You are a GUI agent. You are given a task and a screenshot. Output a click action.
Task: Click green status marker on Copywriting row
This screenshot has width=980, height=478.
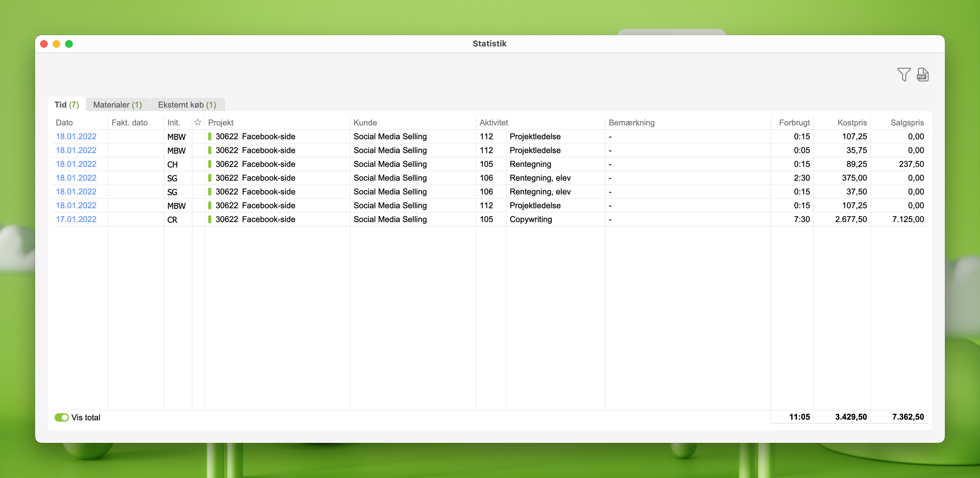210,219
